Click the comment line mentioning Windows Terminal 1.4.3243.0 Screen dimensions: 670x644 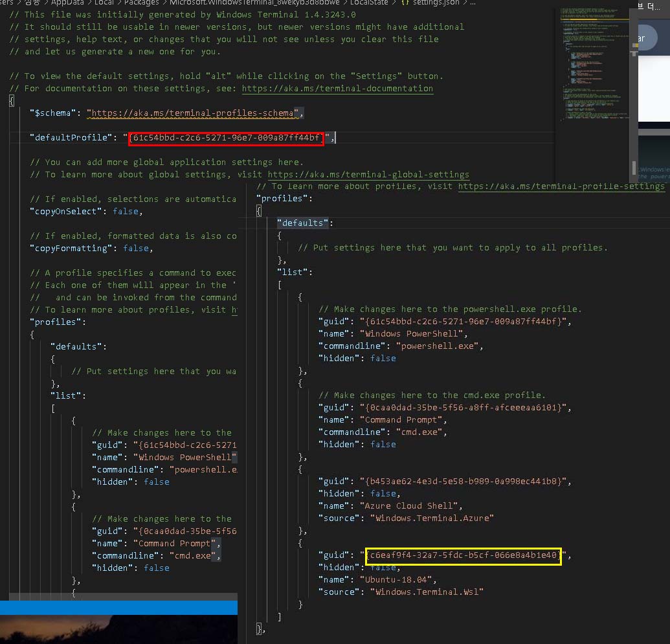point(183,14)
